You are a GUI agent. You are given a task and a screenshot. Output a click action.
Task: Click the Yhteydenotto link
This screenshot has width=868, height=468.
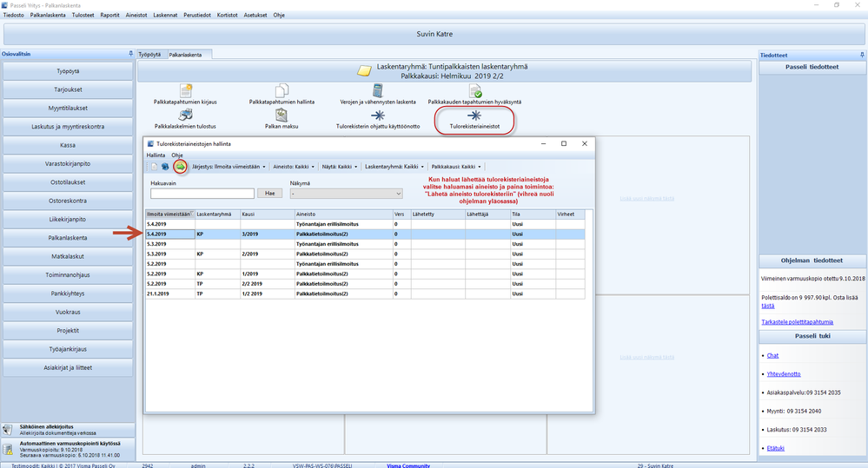784,374
